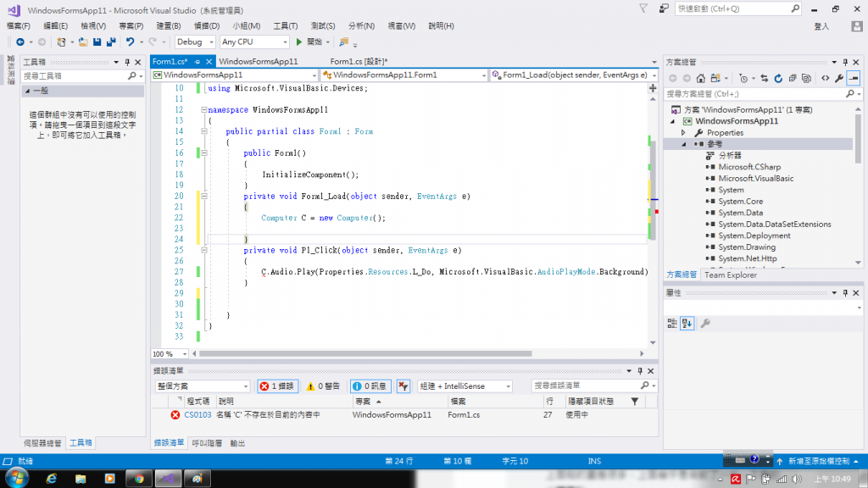
Task: Open the 組建 + IntelliSense dropdown
Action: point(465,386)
